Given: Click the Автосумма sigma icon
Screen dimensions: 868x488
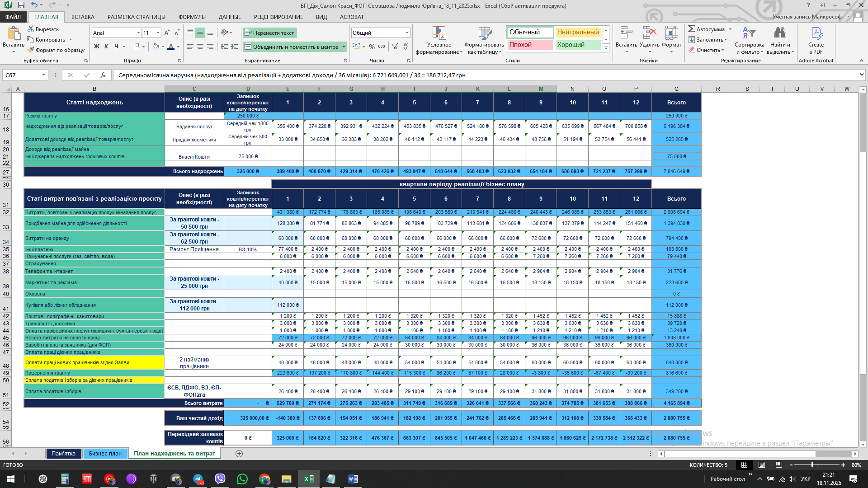Looking at the screenshot, I should 692,29.
